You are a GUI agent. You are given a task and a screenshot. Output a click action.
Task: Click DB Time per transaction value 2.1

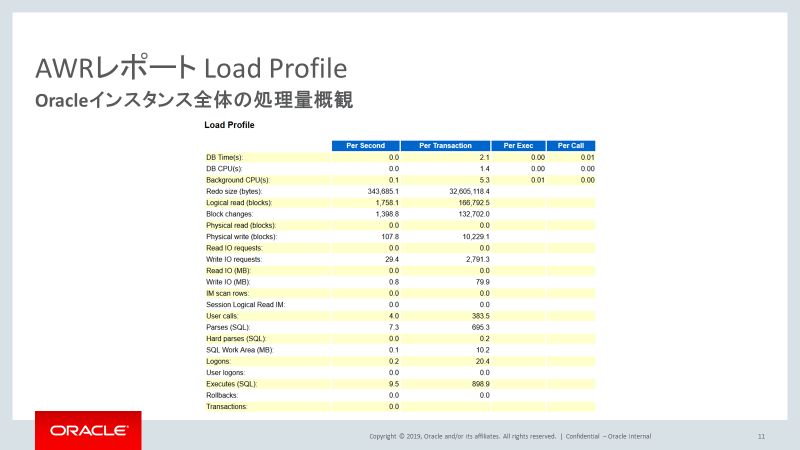(485, 158)
